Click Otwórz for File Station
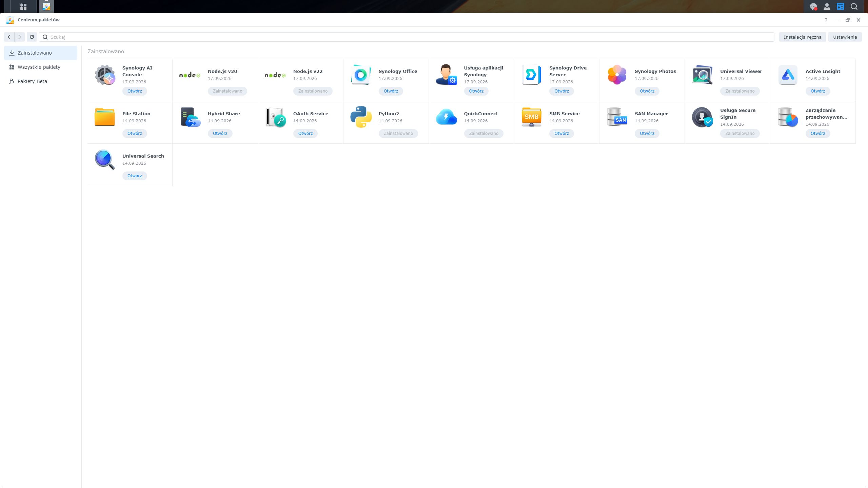The image size is (868, 488). [x=135, y=134]
